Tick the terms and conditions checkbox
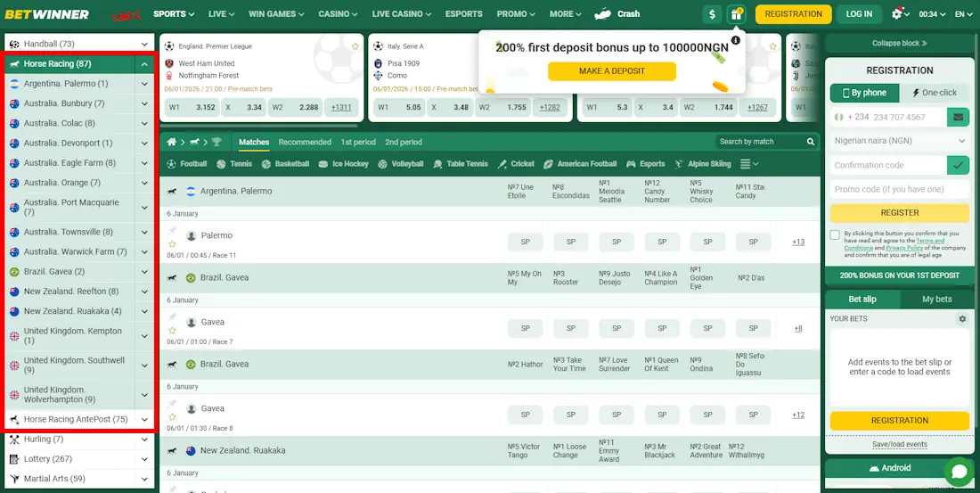980x493 pixels. pyautogui.click(x=835, y=234)
